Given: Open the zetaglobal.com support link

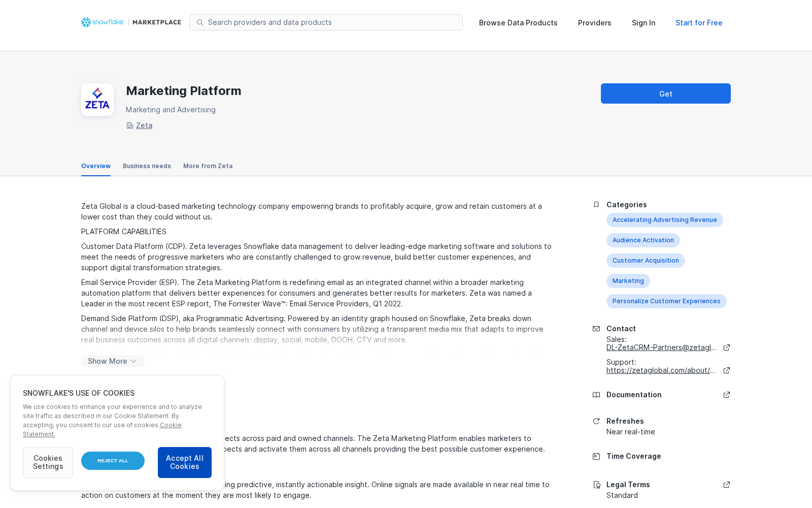Looking at the screenshot, I should click(661, 370).
